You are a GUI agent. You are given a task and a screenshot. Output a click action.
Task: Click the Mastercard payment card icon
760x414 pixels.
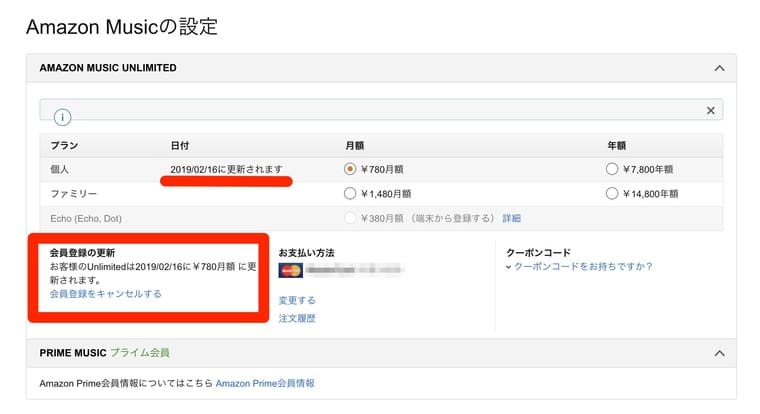pos(290,270)
